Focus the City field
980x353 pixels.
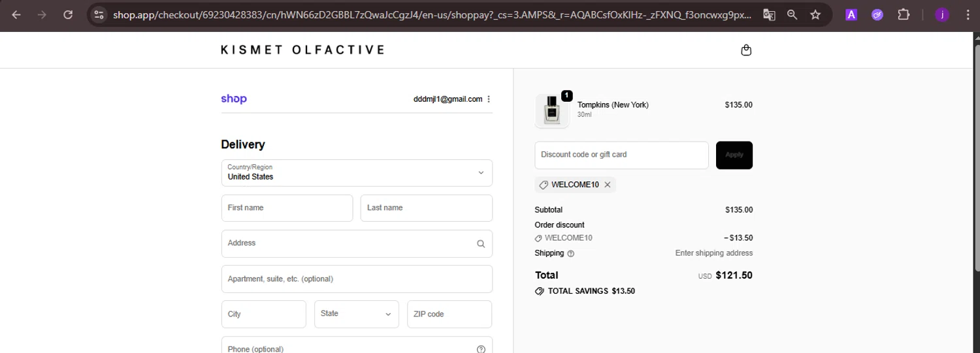click(x=264, y=314)
